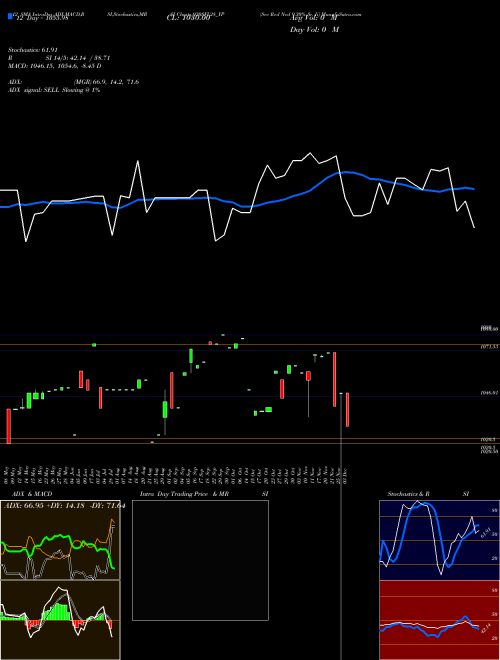Click the MACD histogram chart panel
The image size is (500, 660).
point(60,620)
